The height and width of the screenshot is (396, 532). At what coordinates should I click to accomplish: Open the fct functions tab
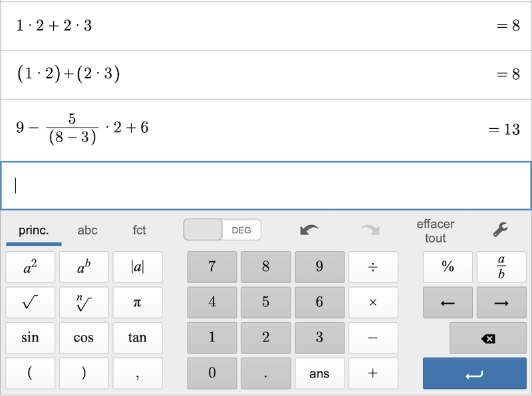click(x=139, y=230)
